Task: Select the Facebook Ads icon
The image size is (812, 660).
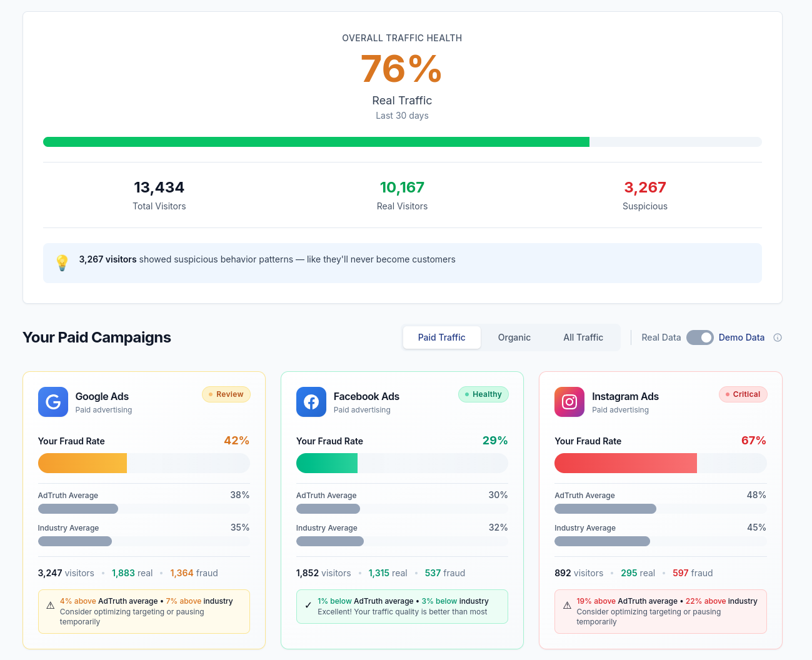Action: tap(311, 402)
